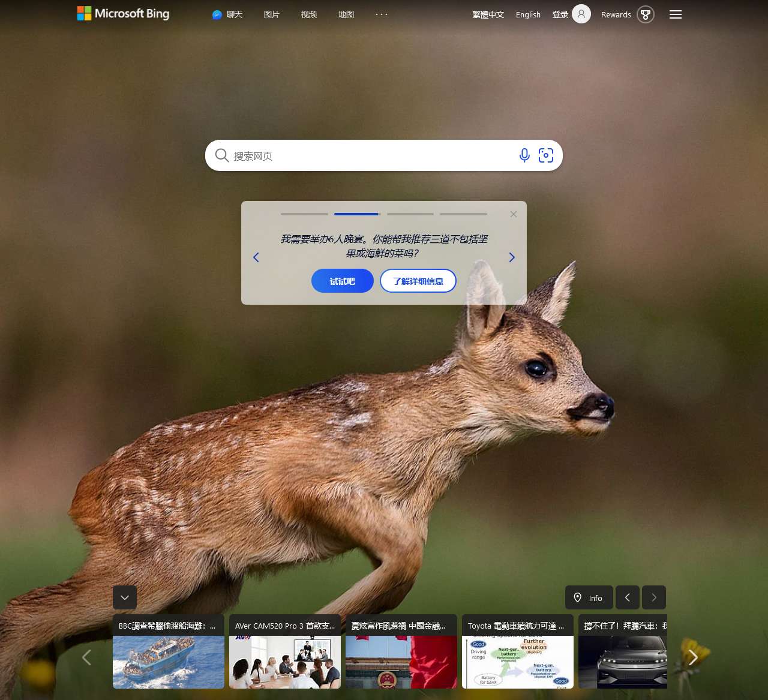768x700 pixels.
Task: Open AVer CAM520 Pro 3 news card
Action: [285, 651]
